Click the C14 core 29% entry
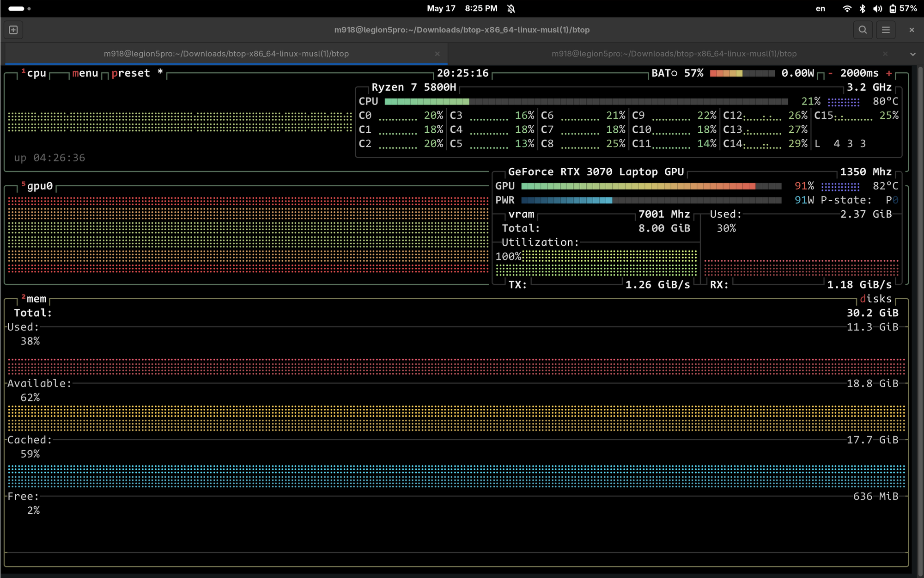This screenshot has height=578, width=924. pyautogui.click(x=765, y=144)
